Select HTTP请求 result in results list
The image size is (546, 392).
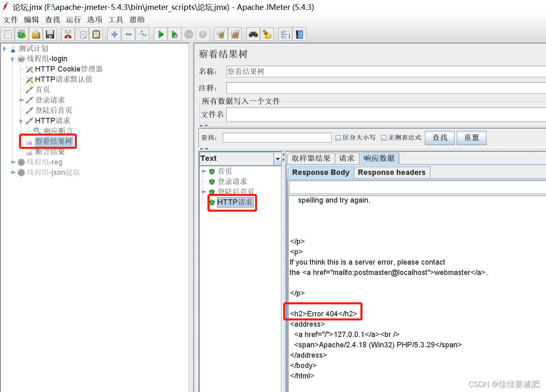pyautogui.click(x=235, y=202)
